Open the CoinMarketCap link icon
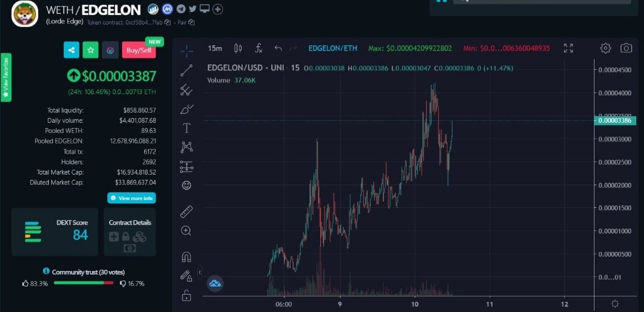 [167, 9]
